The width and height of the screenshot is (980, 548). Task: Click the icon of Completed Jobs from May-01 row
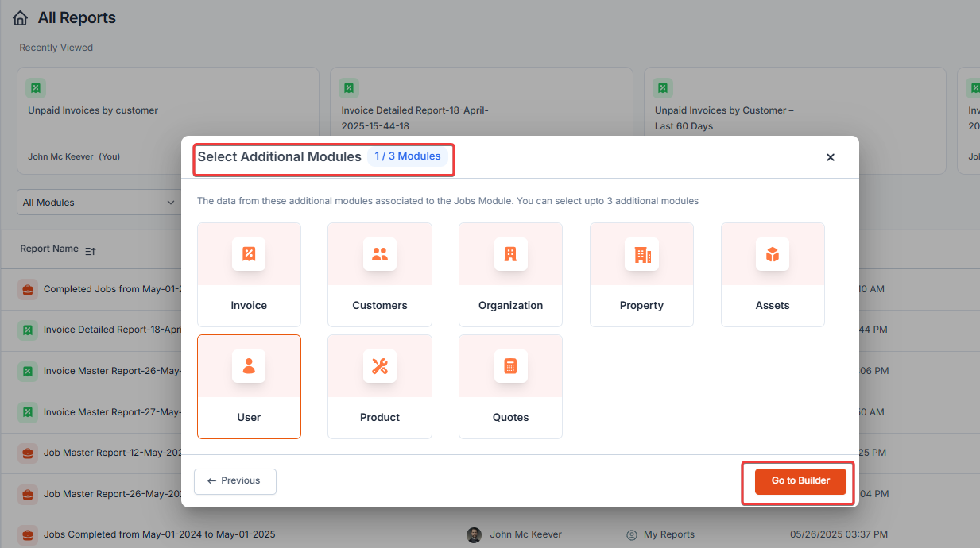(28, 289)
